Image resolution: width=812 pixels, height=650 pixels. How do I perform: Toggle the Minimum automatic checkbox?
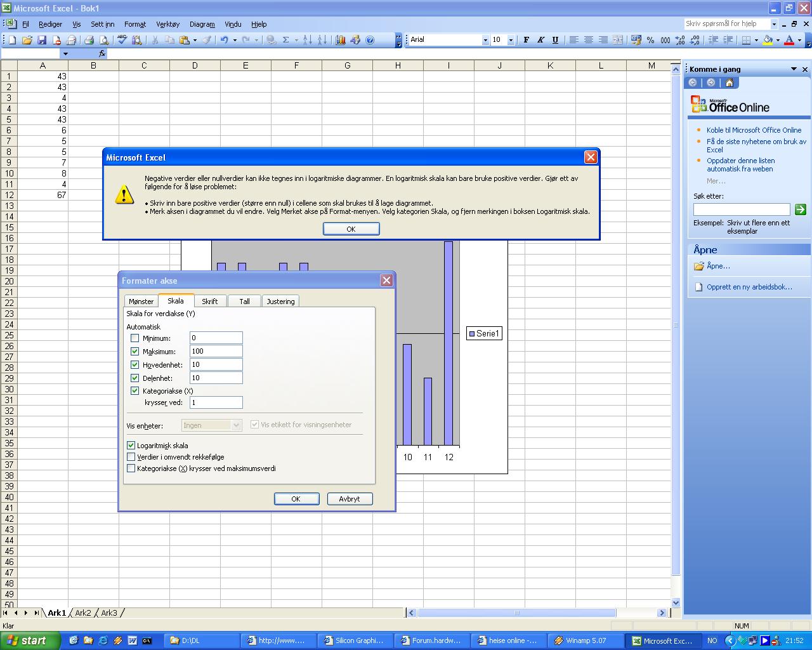point(134,338)
